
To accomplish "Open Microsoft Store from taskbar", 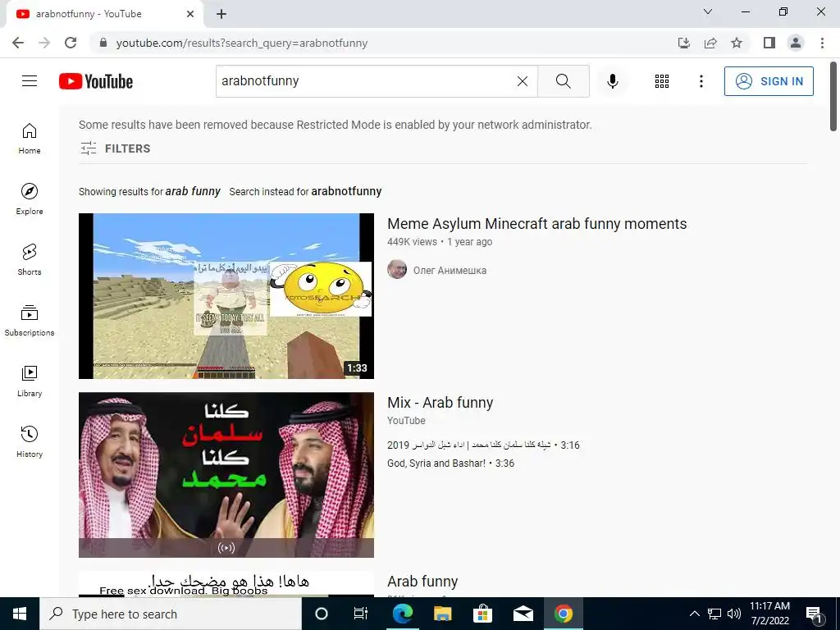I will pos(482,614).
